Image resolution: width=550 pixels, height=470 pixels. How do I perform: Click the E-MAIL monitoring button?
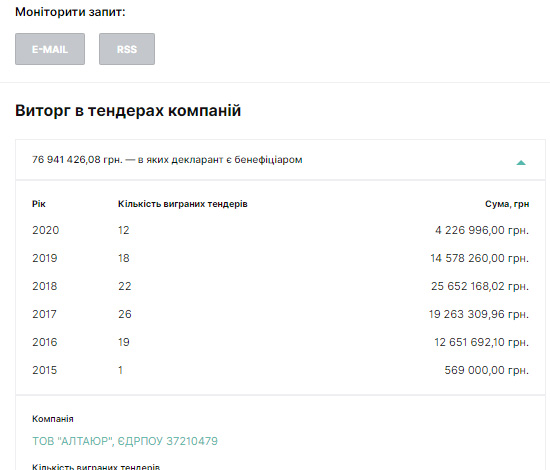click(x=50, y=49)
